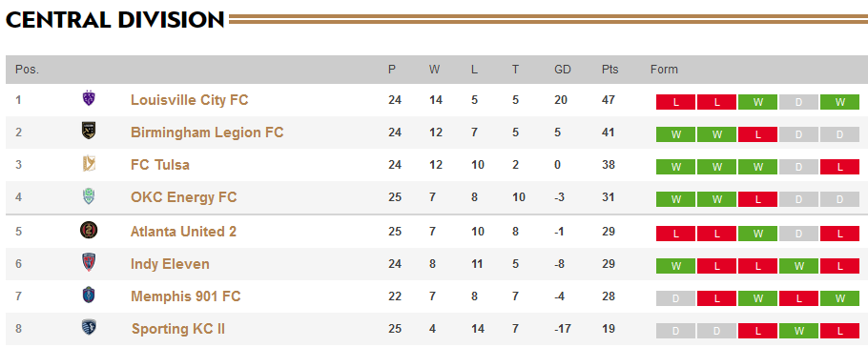
Task: Click the Sporting KC II team crest
Action: tap(89, 328)
